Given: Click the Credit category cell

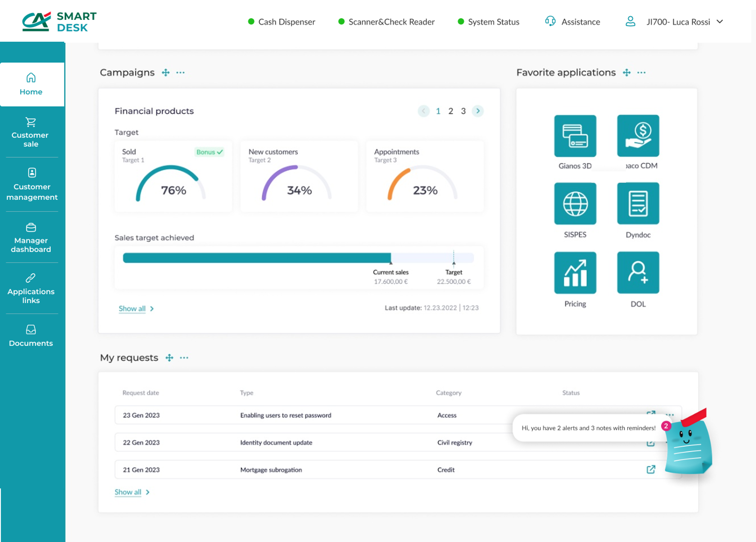Looking at the screenshot, I should point(446,470).
